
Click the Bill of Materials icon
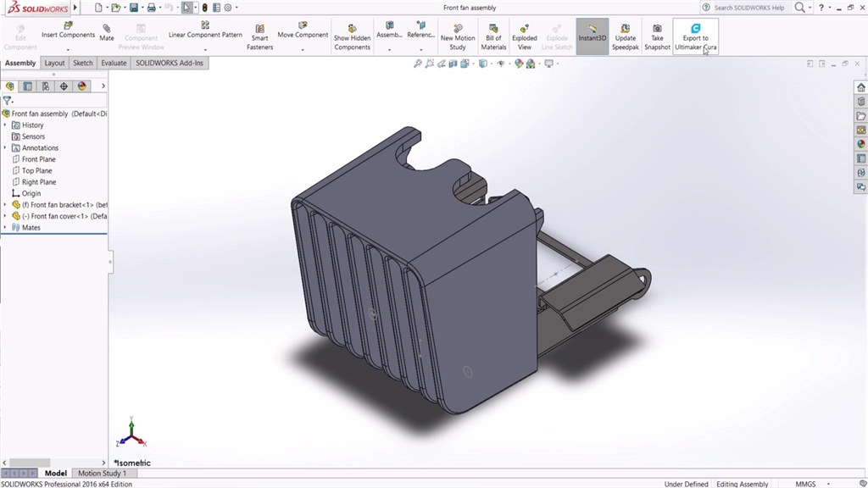tap(493, 37)
